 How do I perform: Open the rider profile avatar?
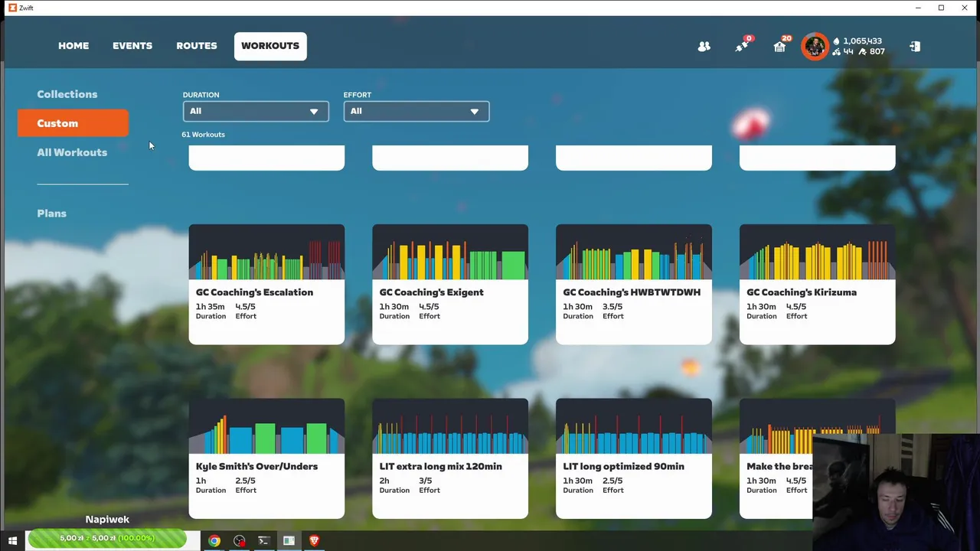click(x=815, y=46)
